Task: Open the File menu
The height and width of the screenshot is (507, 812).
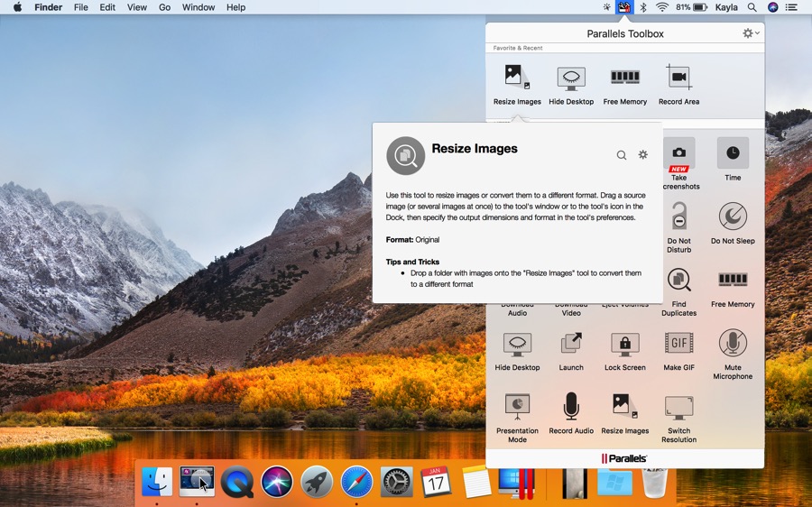Action: [x=81, y=7]
